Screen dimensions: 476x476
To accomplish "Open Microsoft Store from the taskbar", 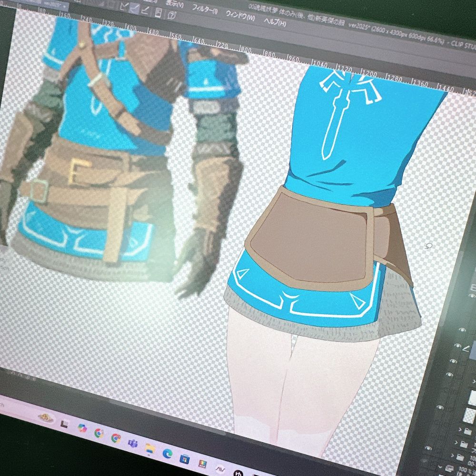I will coord(184,459).
